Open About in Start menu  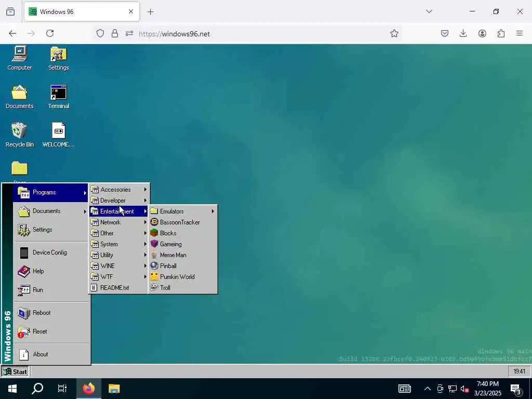pos(51,354)
